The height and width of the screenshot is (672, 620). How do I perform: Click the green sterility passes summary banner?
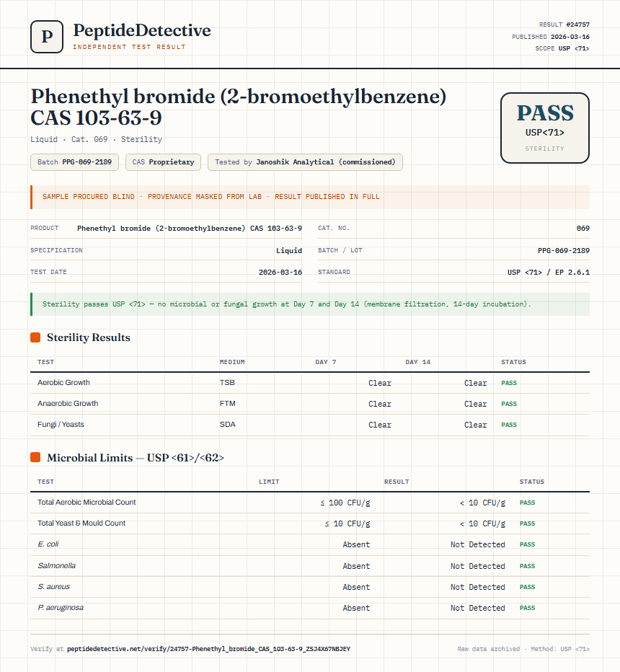[310, 304]
